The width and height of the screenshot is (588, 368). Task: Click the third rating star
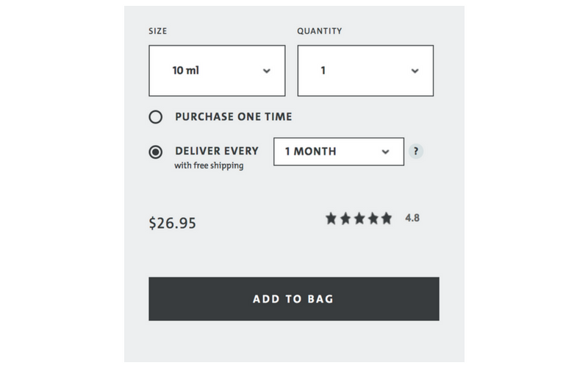(359, 218)
